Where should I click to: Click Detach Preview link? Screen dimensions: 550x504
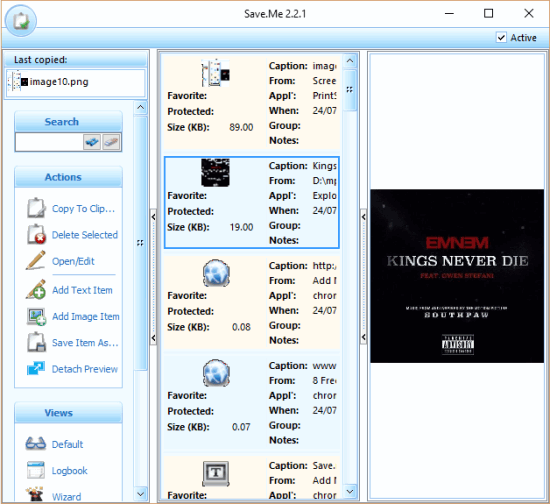click(85, 369)
